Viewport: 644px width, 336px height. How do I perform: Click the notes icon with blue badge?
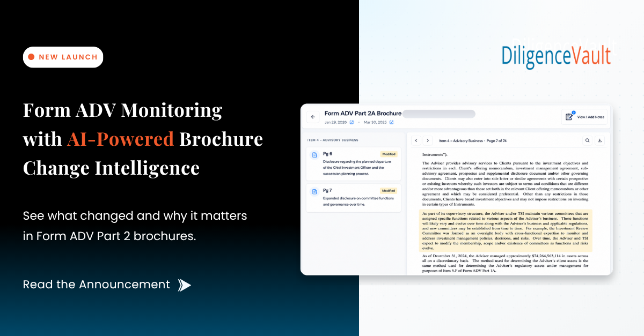point(570,116)
